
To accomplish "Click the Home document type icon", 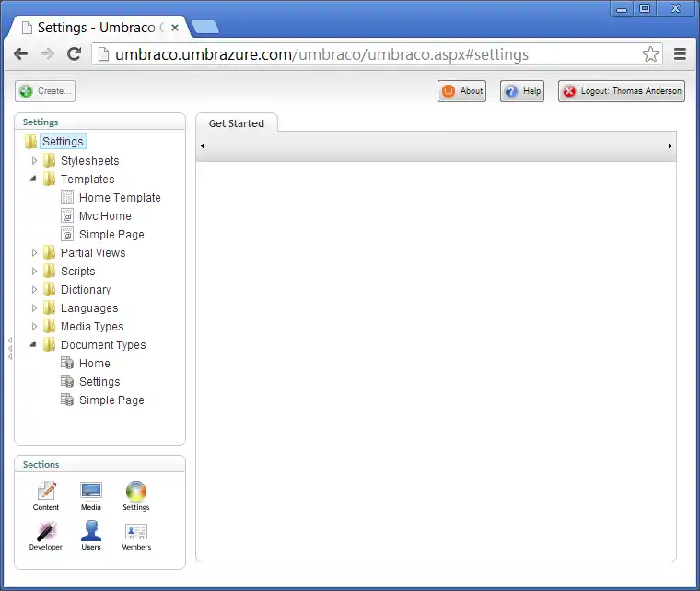I will 67,363.
